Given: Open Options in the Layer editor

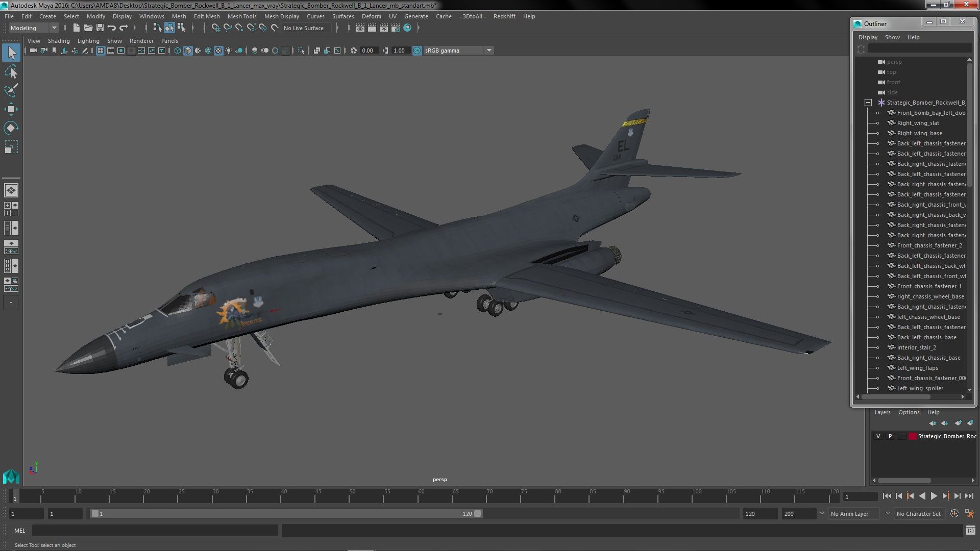Looking at the screenshot, I should pos(909,412).
